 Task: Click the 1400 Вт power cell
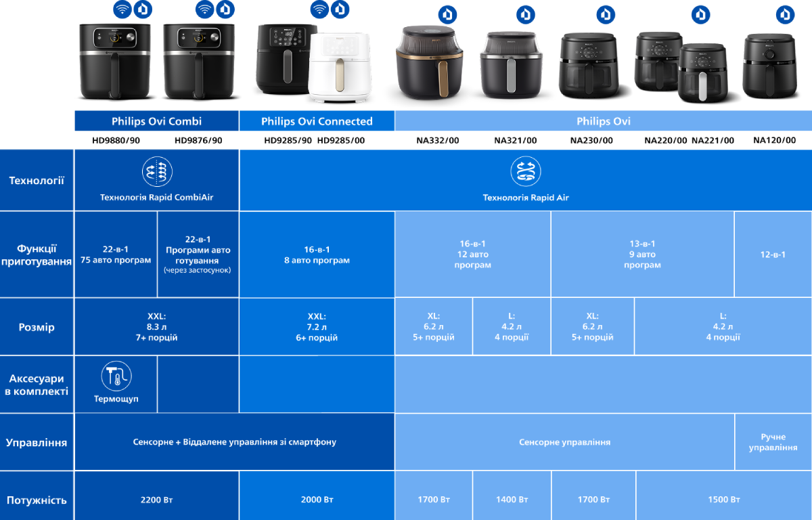coord(512,500)
